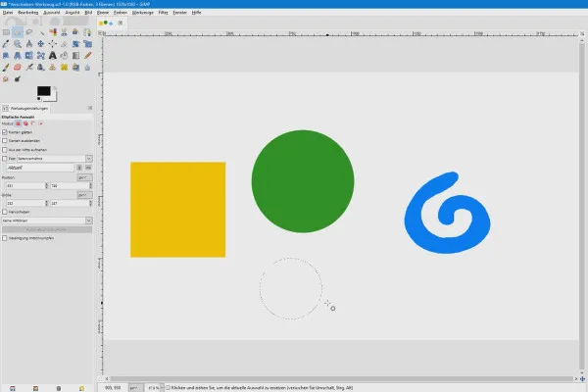Select the Crop tool
588x392 pixels.
coord(64,44)
